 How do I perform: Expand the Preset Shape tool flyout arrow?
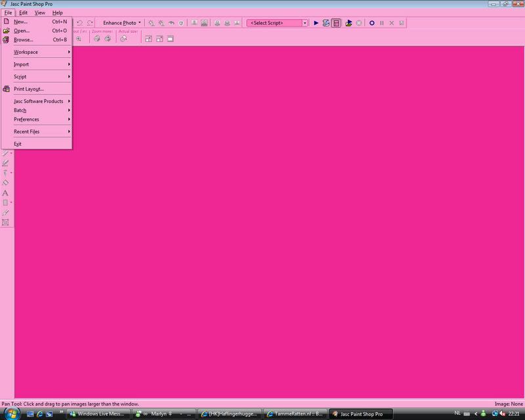tap(11, 203)
